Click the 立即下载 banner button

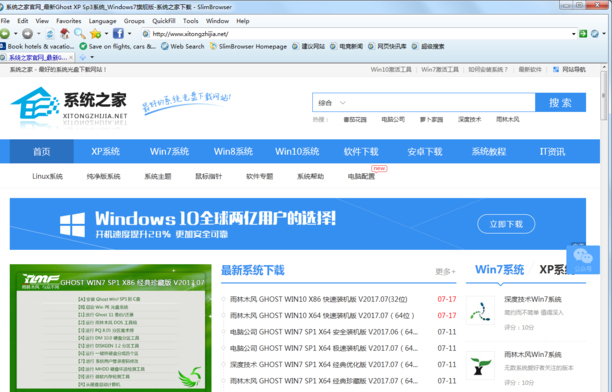506,224
